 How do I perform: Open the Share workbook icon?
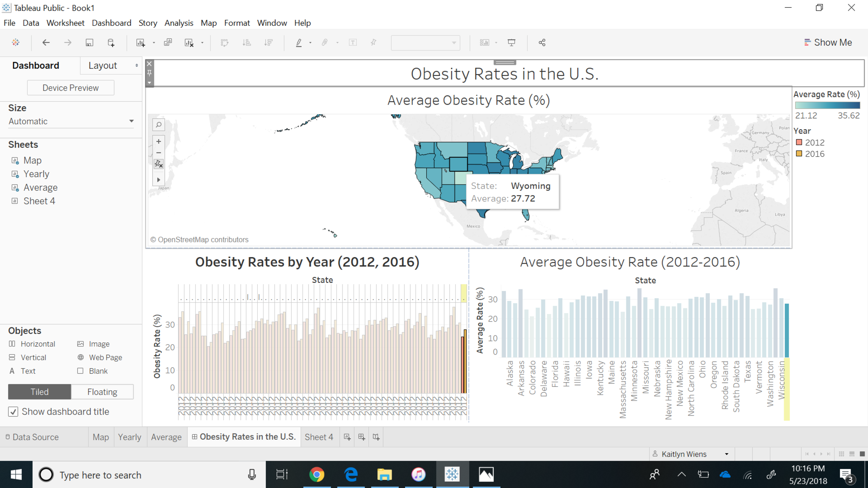pyautogui.click(x=542, y=42)
